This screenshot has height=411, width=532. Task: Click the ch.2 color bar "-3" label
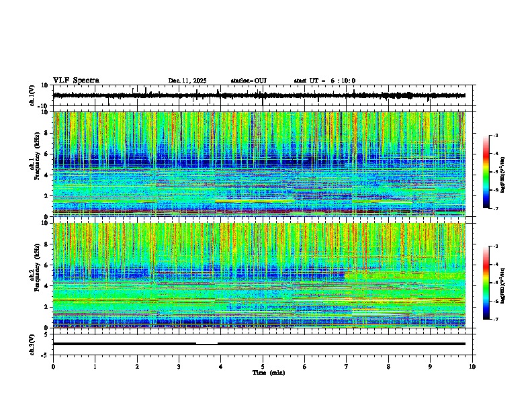point(496,246)
